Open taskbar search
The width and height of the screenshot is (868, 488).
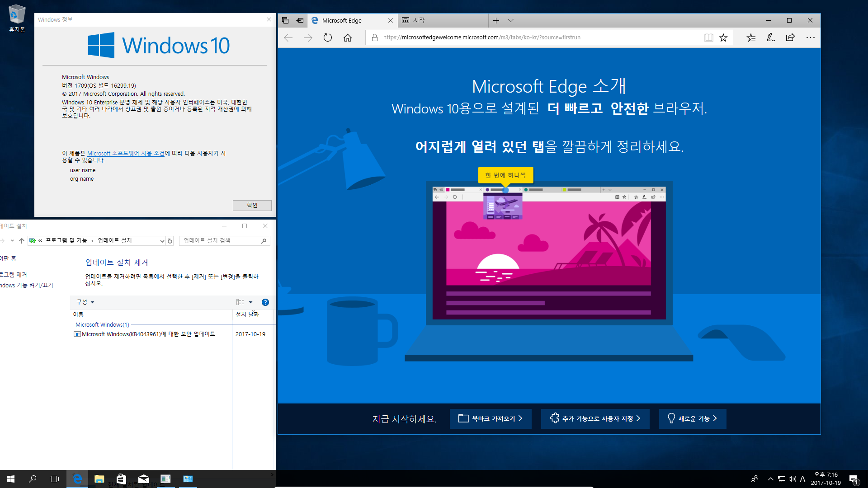point(33,479)
